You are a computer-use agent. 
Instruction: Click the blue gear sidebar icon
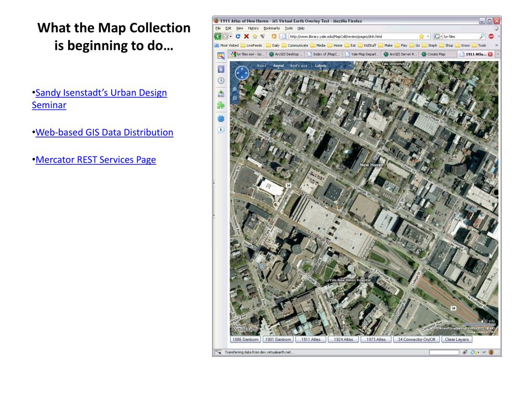221,119
